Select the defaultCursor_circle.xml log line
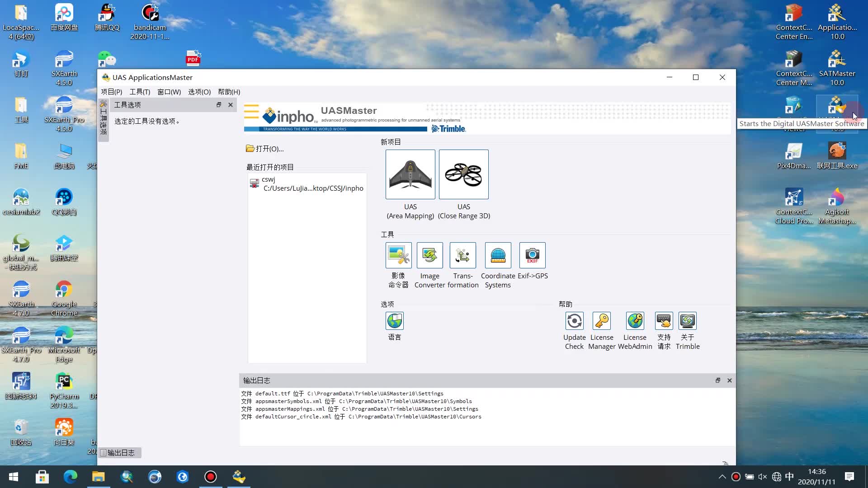Viewport: 868px width, 488px height. pos(361,417)
